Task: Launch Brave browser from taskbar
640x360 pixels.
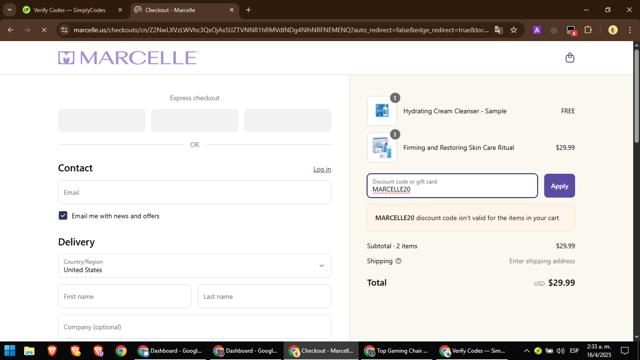Action: click(52, 351)
